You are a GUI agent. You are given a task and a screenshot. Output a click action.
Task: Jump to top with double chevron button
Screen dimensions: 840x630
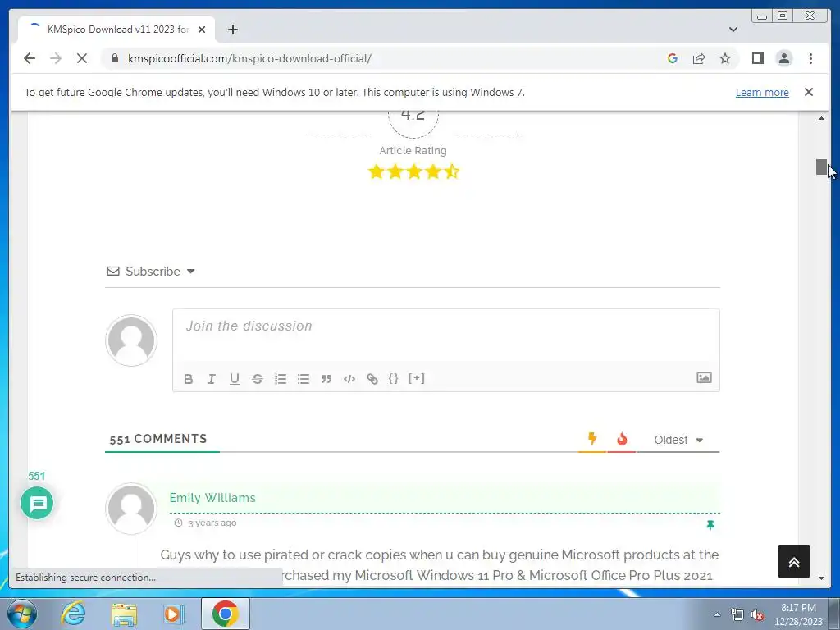tap(793, 561)
